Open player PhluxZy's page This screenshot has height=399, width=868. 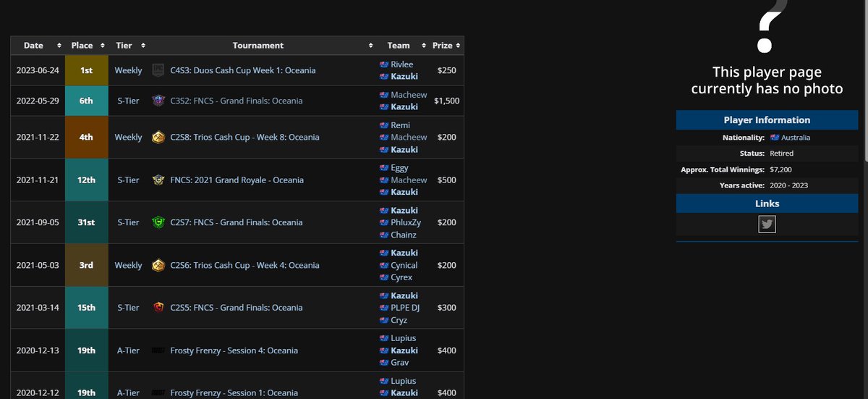406,222
